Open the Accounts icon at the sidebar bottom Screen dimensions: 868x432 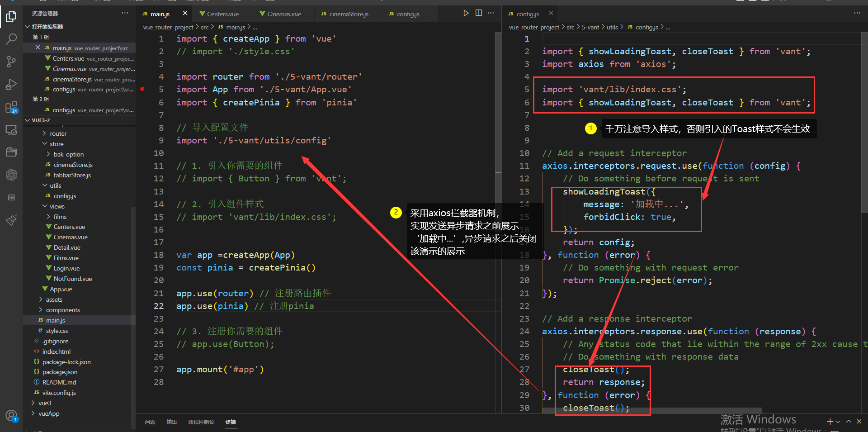click(11, 416)
